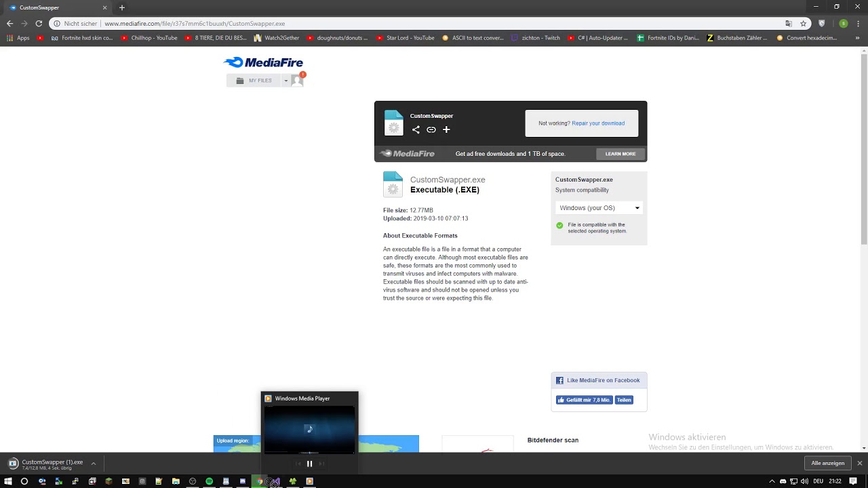The height and width of the screenshot is (488, 868).
Task: Click the Gefällt mir Facebook like button
Action: (x=584, y=400)
